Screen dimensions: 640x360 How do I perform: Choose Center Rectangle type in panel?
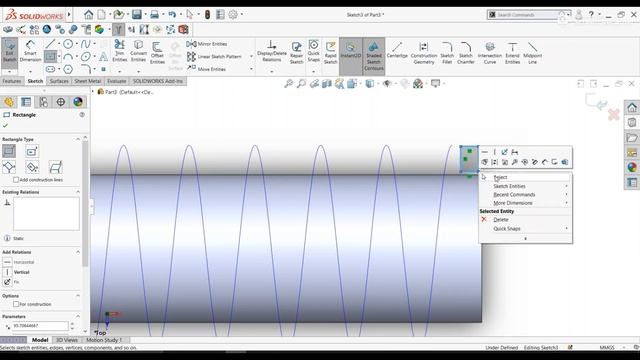(32, 151)
